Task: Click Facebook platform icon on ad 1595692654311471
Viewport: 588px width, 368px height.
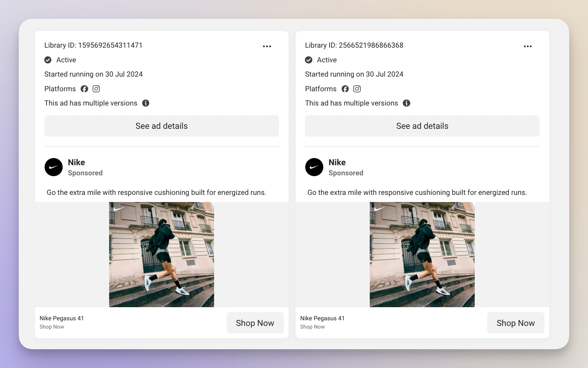Action: [x=84, y=89]
